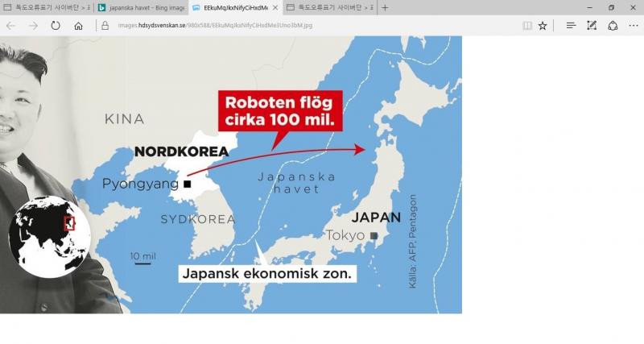Open a new tab with the plus button
Screen dimensions: 644x344
pyautogui.click(x=386, y=7)
